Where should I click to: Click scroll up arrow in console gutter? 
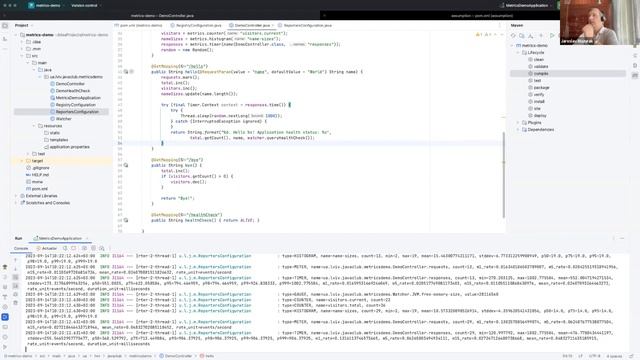pyautogui.click(x=16, y=260)
